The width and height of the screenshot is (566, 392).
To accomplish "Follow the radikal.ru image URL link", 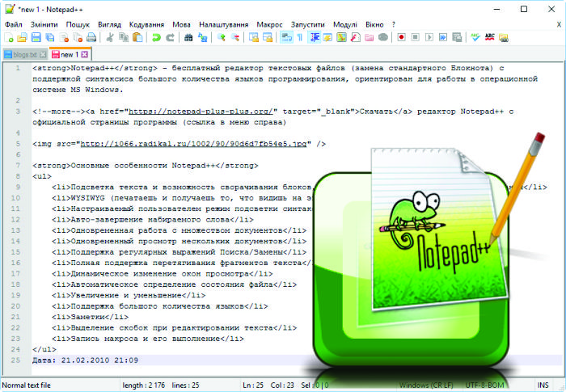I will point(193,144).
